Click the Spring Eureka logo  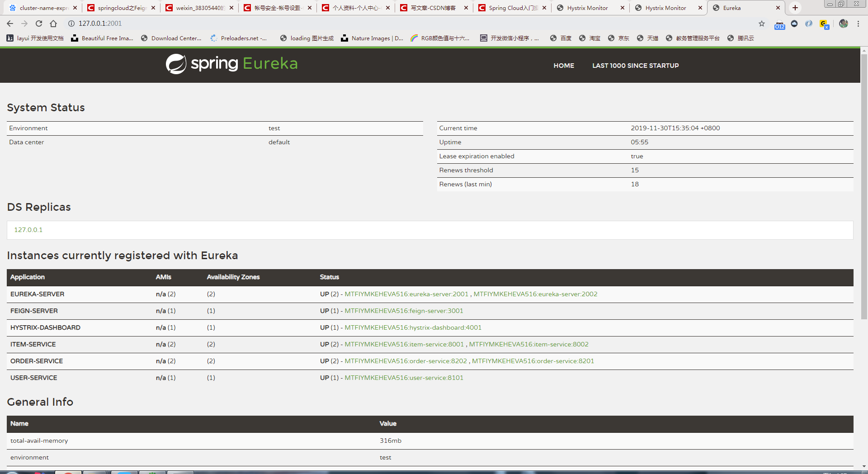tap(231, 64)
